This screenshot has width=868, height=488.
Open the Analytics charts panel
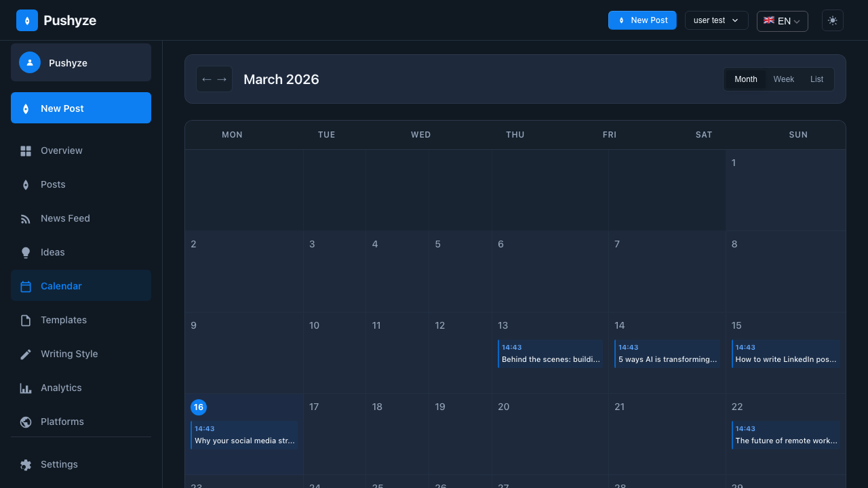(61, 388)
